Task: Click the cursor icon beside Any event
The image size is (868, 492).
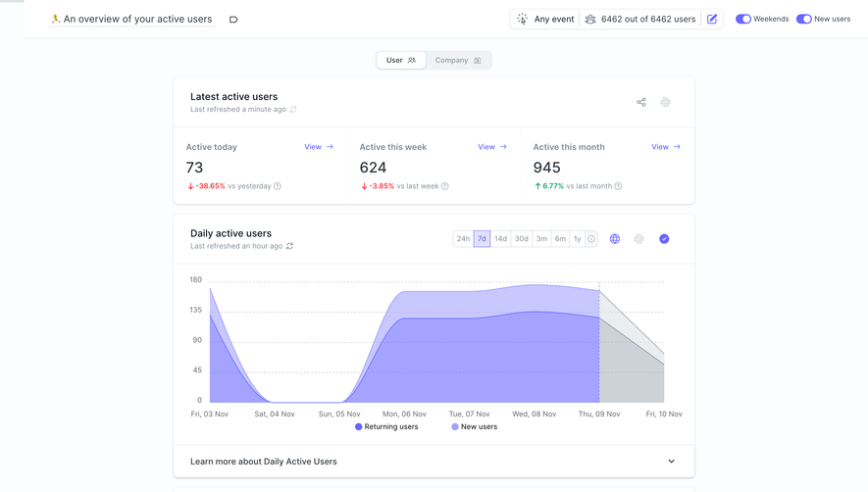Action: point(522,20)
